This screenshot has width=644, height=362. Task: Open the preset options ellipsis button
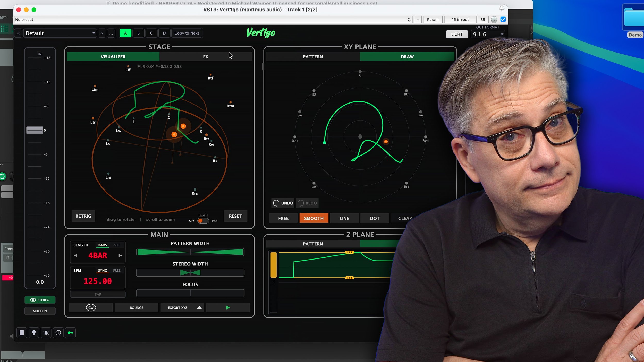pyautogui.click(x=111, y=33)
